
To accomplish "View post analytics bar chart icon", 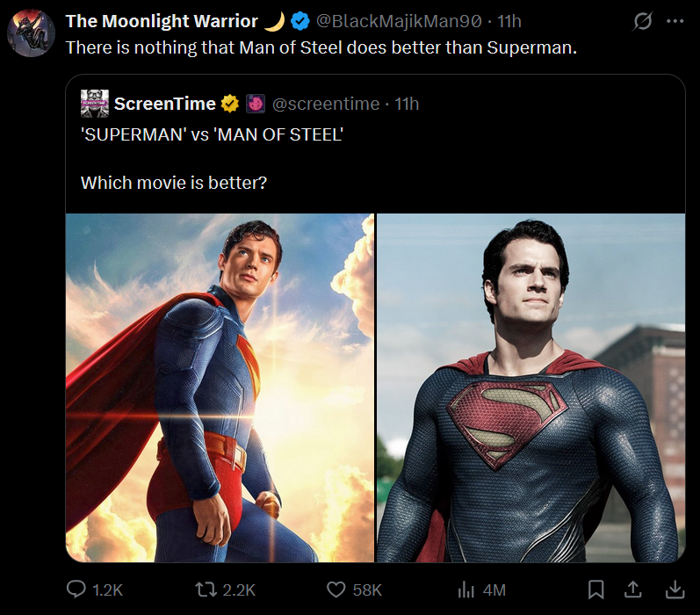I will point(466,590).
